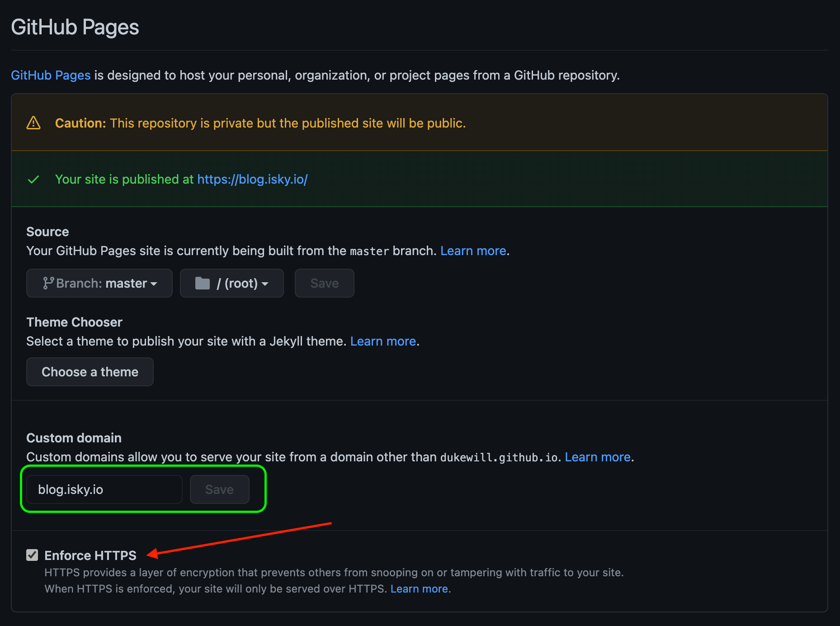Click the git branch icon
This screenshot has width=840, height=626.
(48, 283)
